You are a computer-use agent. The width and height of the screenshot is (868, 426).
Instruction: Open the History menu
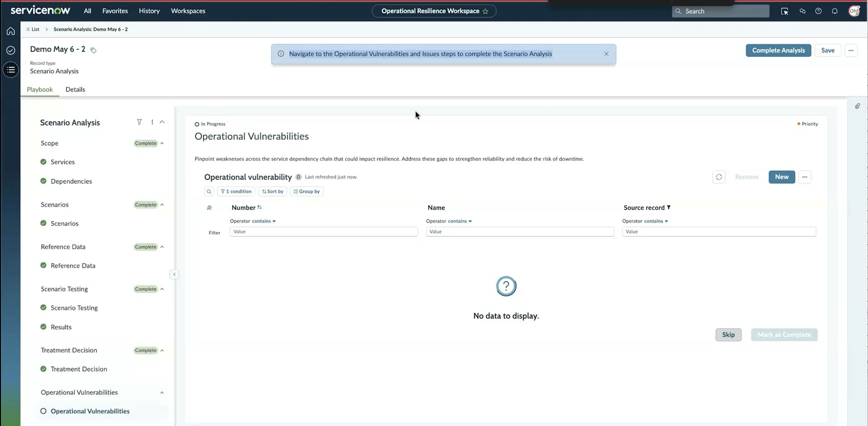(x=149, y=11)
